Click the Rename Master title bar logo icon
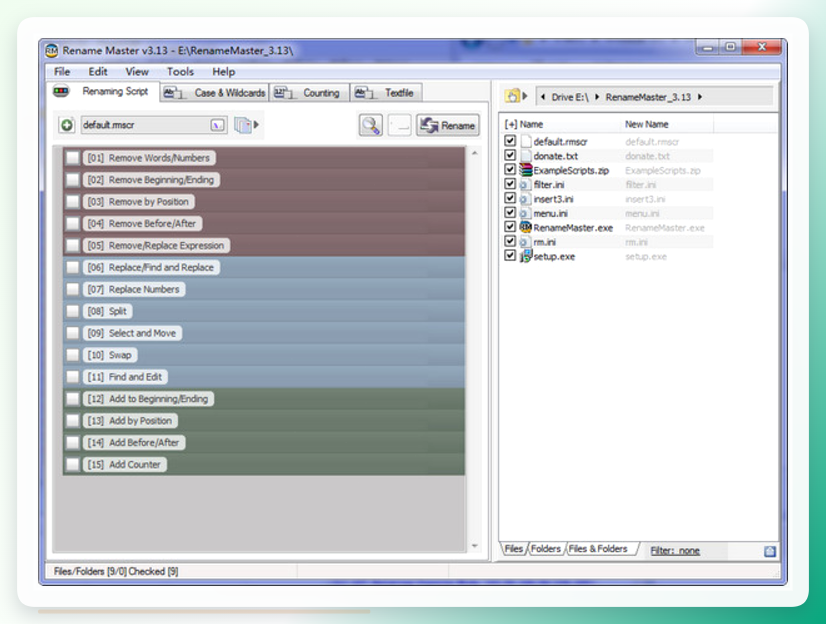This screenshot has width=826, height=624. pyautogui.click(x=52, y=51)
